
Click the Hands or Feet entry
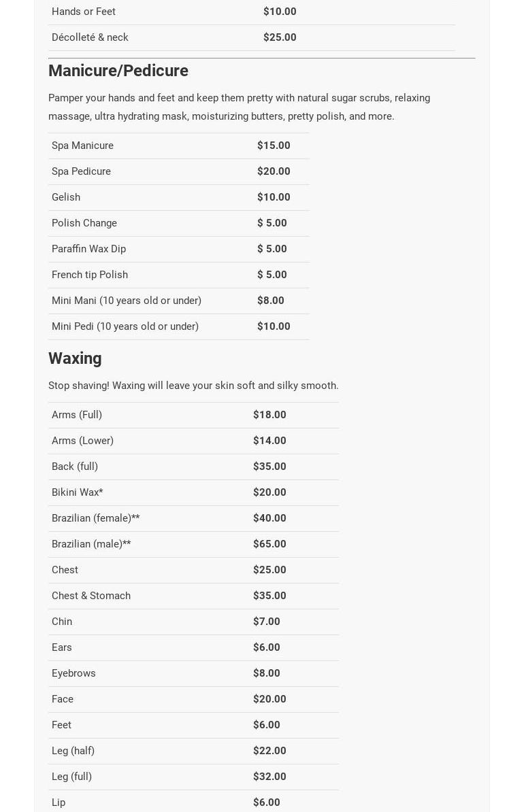(84, 12)
